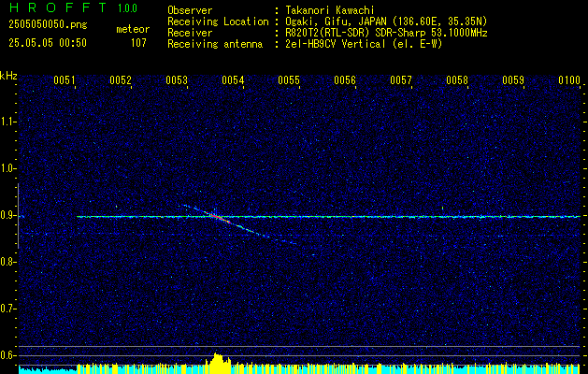Click time marker 0054
588x374 pixels.
[x=233, y=80]
